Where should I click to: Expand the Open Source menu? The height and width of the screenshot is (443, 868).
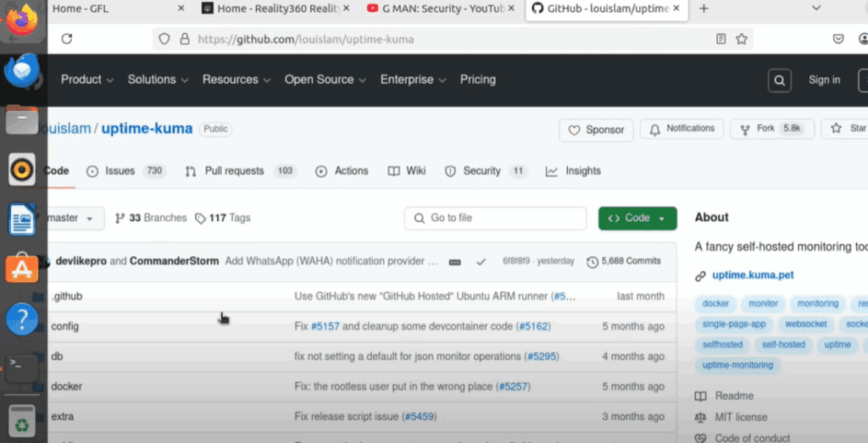pyautogui.click(x=325, y=80)
